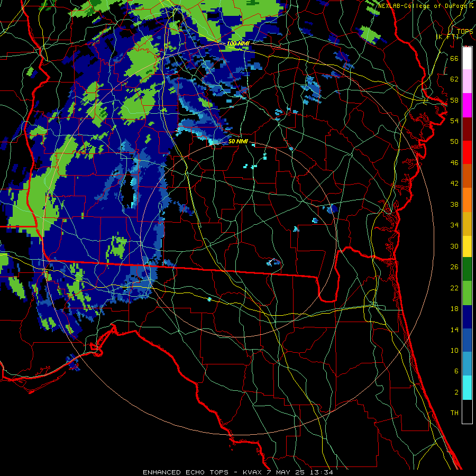Click the "50 NMI" range ring label
Image resolution: width=476 pixels, height=476 pixels.
(x=238, y=141)
